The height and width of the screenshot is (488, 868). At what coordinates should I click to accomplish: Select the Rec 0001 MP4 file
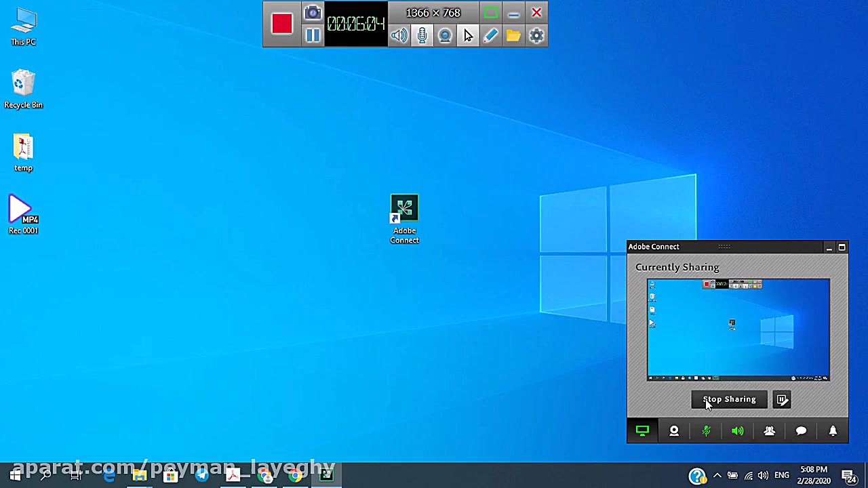[23, 215]
